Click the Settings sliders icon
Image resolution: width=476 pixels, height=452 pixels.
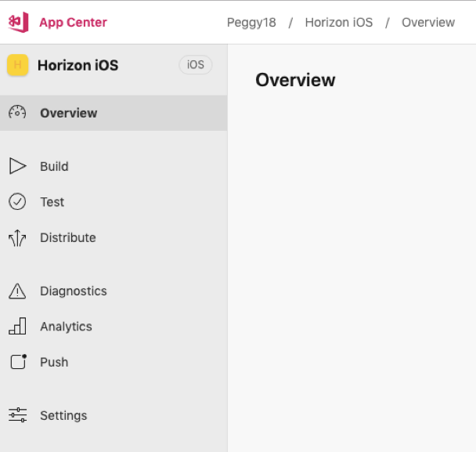coord(17,415)
